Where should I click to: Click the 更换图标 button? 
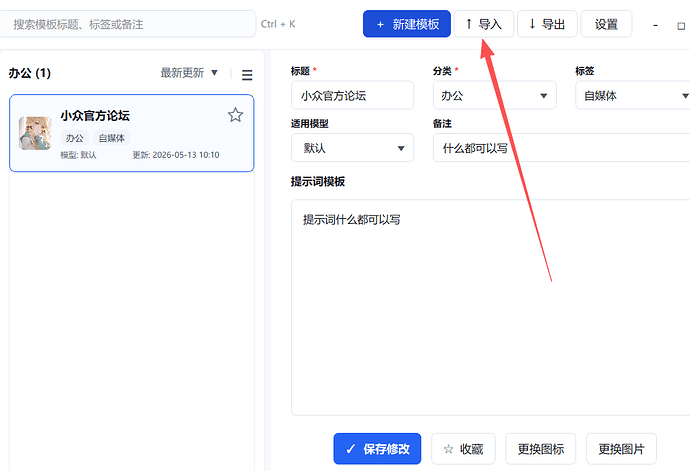(x=540, y=449)
